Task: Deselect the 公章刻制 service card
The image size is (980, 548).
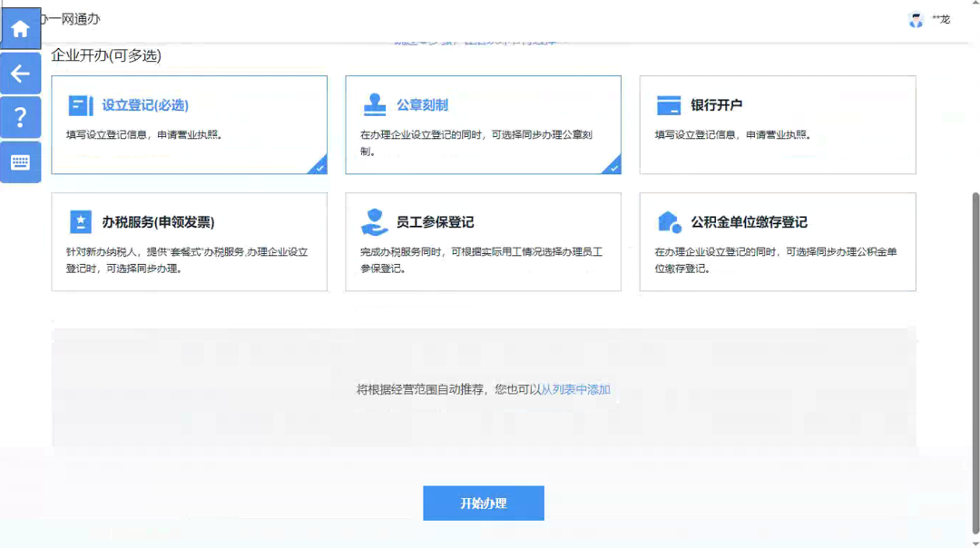Action: coord(483,124)
